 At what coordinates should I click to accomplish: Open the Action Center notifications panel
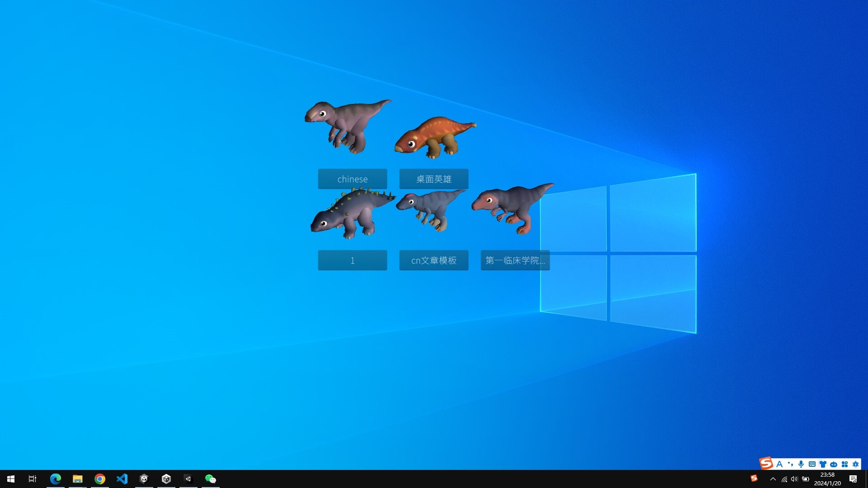854,479
